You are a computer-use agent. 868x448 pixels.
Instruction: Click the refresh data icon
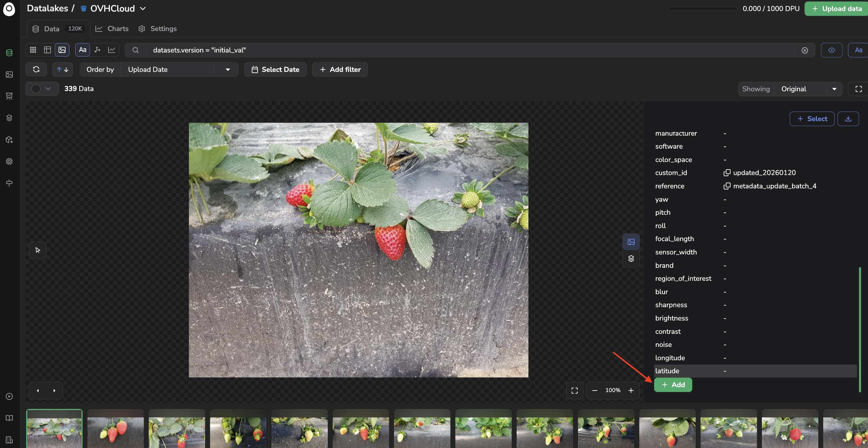pos(37,69)
